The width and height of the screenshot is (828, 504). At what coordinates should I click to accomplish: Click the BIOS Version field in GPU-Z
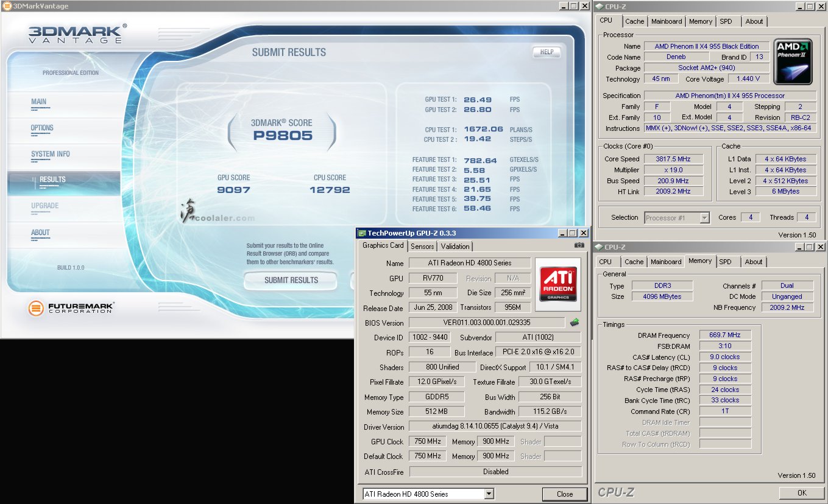click(487, 323)
